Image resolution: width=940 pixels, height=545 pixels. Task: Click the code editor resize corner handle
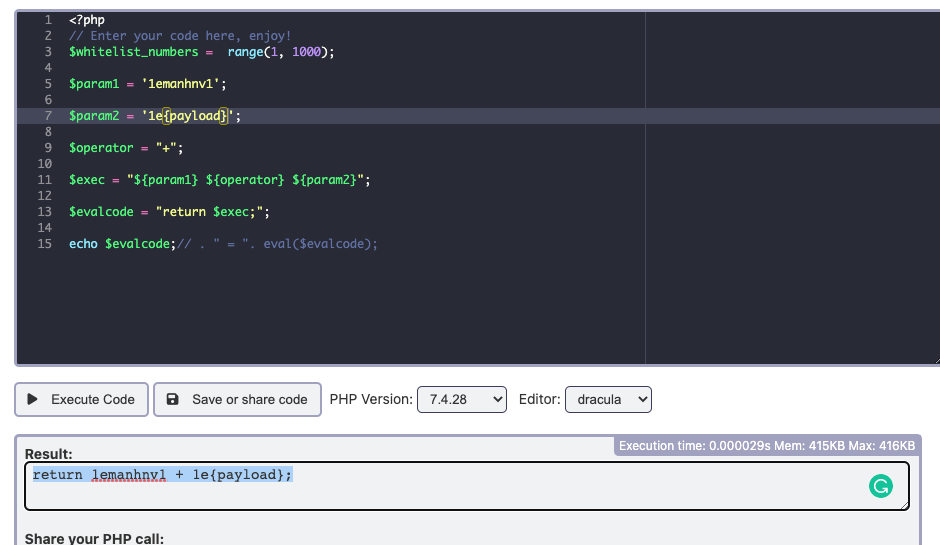click(x=936, y=360)
